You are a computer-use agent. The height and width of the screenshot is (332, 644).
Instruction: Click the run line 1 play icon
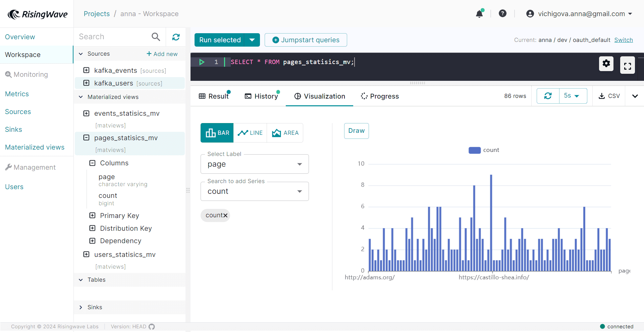202,62
